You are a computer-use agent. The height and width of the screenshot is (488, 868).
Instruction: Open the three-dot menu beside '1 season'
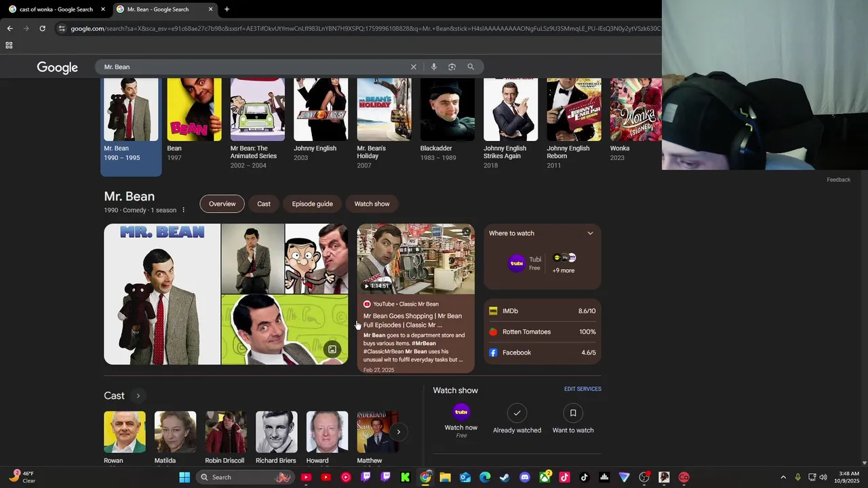click(183, 210)
